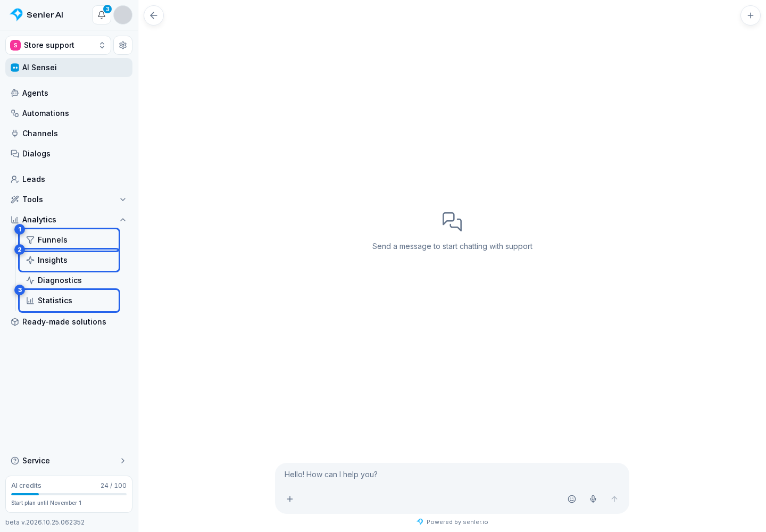This screenshot has width=766, height=532.
Task: Go to Leads page
Action: pos(69,179)
